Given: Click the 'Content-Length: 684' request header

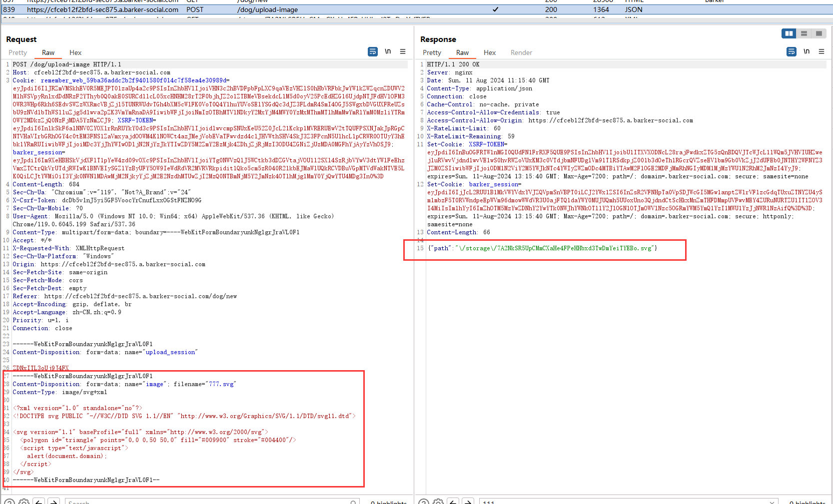Looking at the screenshot, I should click(x=46, y=184).
